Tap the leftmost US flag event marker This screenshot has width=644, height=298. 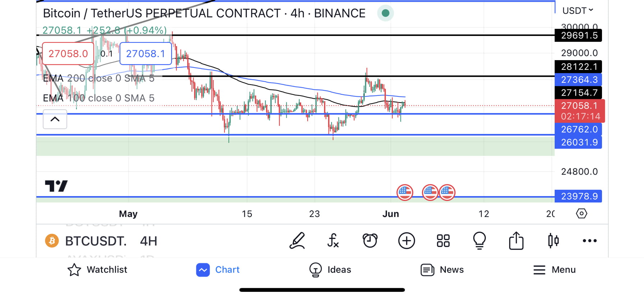pos(405,192)
